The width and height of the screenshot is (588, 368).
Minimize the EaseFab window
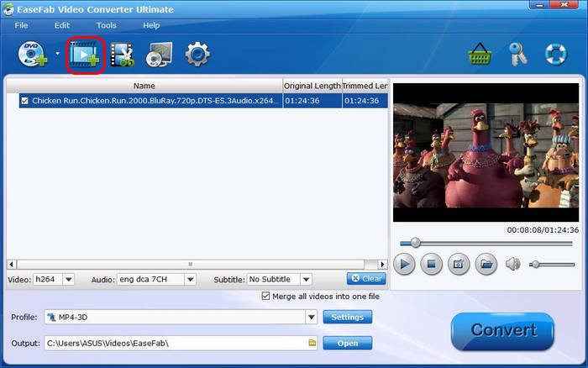pos(539,5)
